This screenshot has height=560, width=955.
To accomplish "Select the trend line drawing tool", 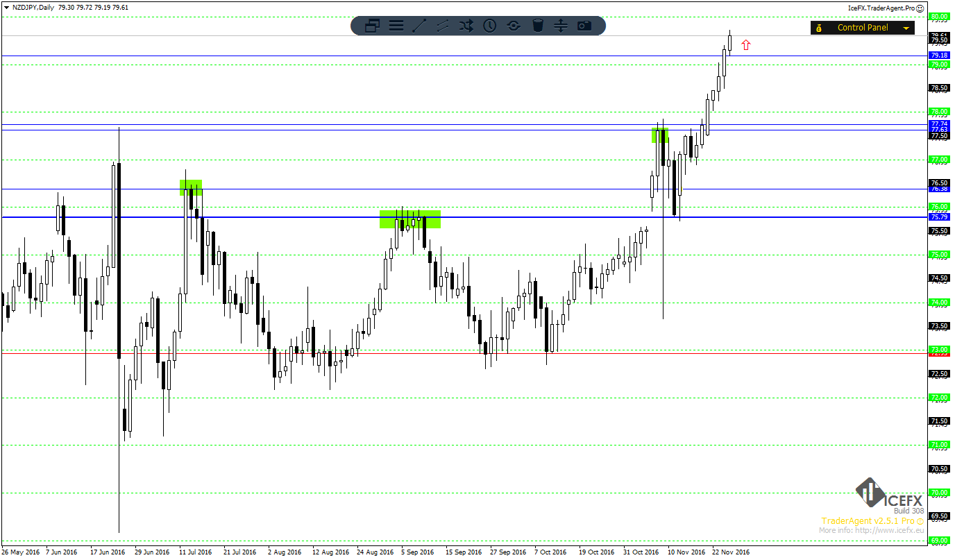I will [419, 26].
